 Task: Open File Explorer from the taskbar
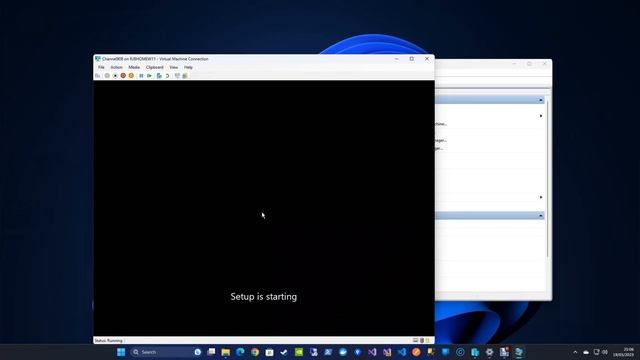[226, 352]
